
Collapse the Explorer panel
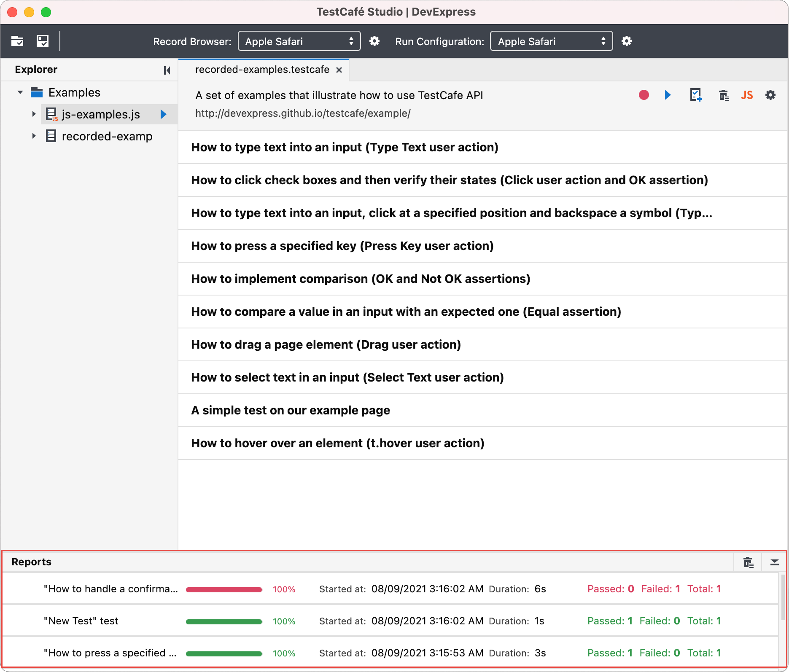point(167,70)
